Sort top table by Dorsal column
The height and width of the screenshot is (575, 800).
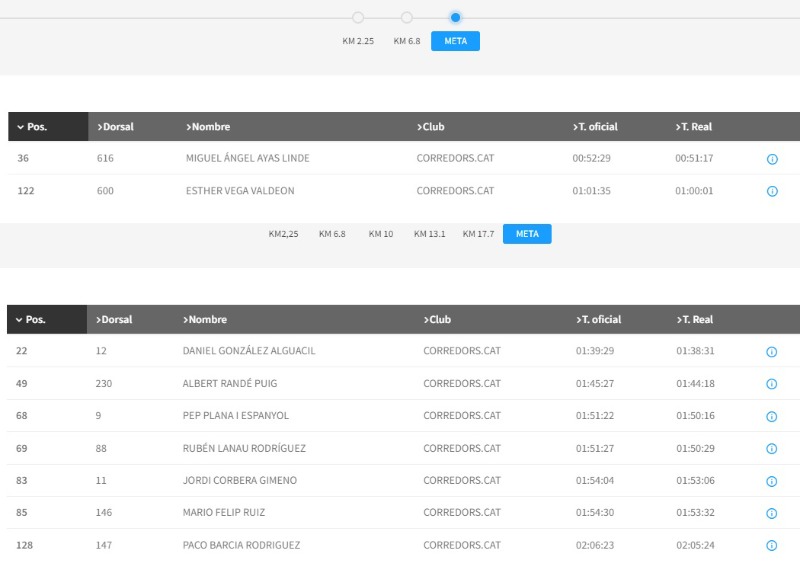coord(115,127)
